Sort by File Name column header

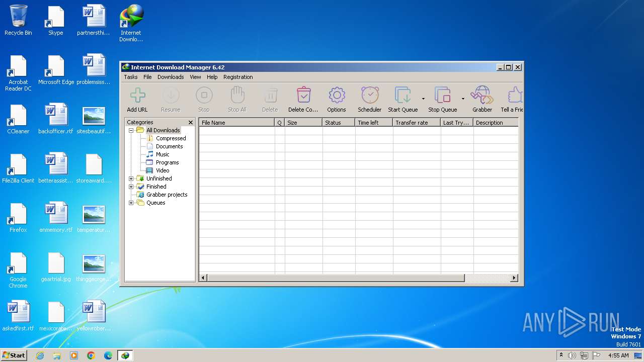(x=236, y=123)
